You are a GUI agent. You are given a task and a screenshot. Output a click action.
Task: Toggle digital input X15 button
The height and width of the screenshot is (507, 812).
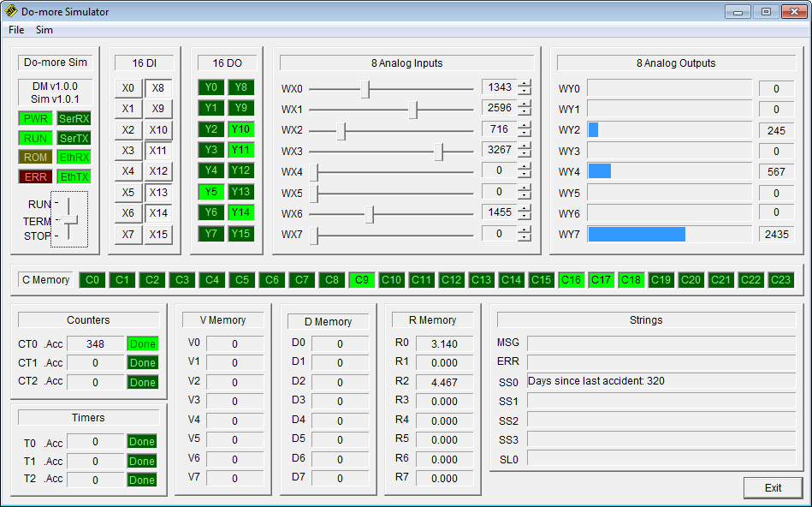(x=157, y=234)
